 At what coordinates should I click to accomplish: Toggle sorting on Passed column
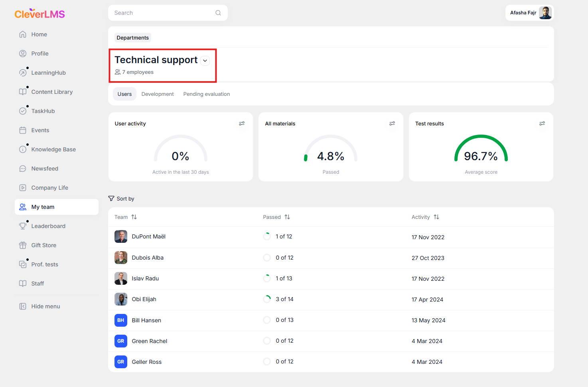[287, 217]
